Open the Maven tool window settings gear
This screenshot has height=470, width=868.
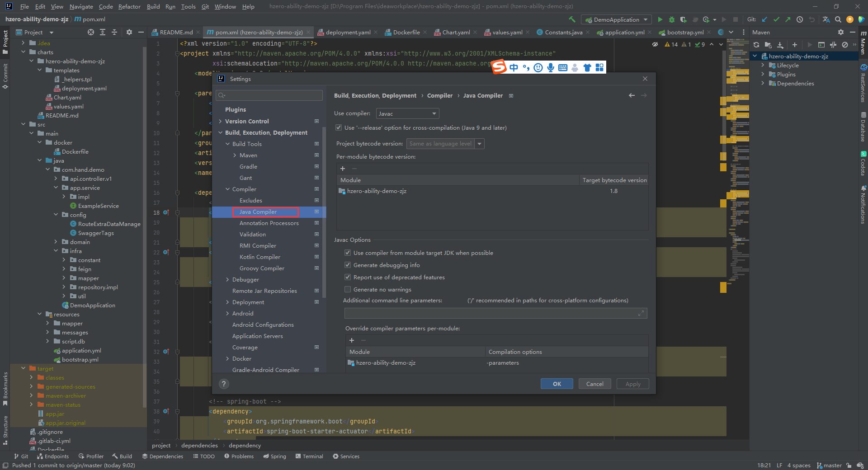(840, 32)
